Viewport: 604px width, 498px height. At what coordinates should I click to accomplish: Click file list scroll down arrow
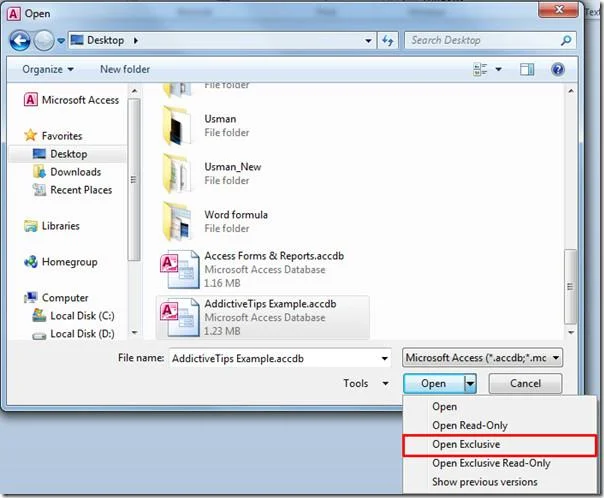point(571,332)
